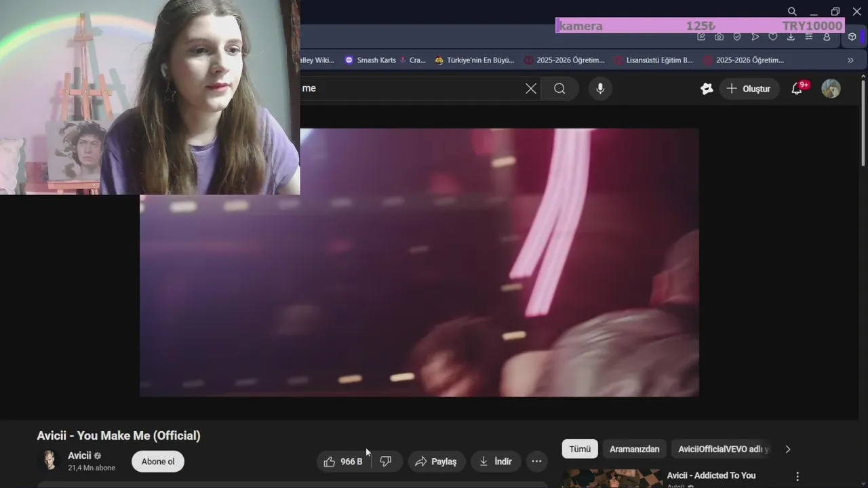The height and width of the screenshot is (488, 868).
Task: Open the Valley Wiki... bookmark
Action: click(x=317, y=60)
